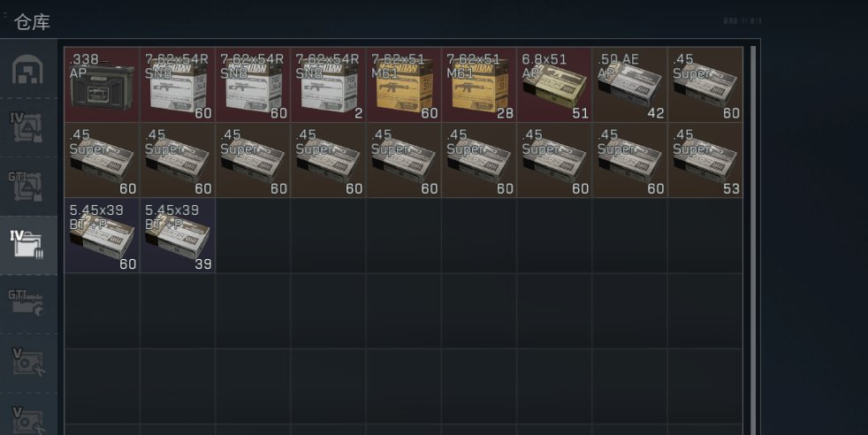Screen dimensions: 868x435
Task: Select the .45 Super stack of 53
Action: pos(705,160)
